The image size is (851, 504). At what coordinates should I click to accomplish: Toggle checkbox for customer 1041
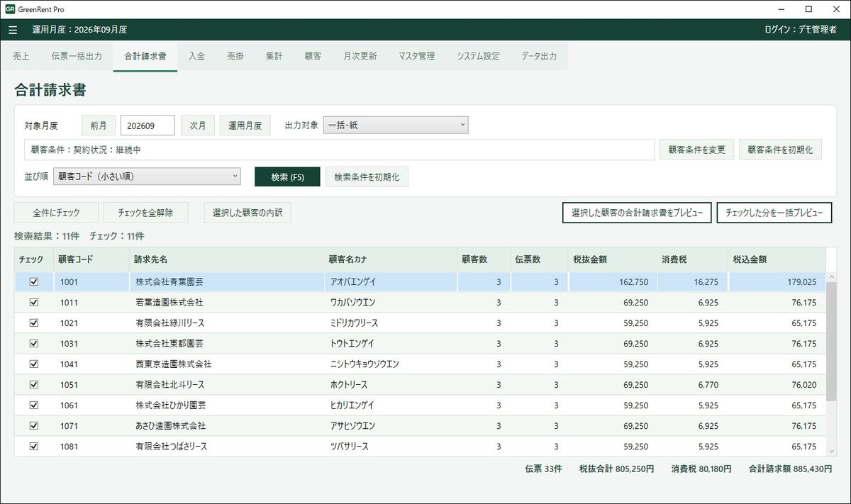click(x=33, y=364)
